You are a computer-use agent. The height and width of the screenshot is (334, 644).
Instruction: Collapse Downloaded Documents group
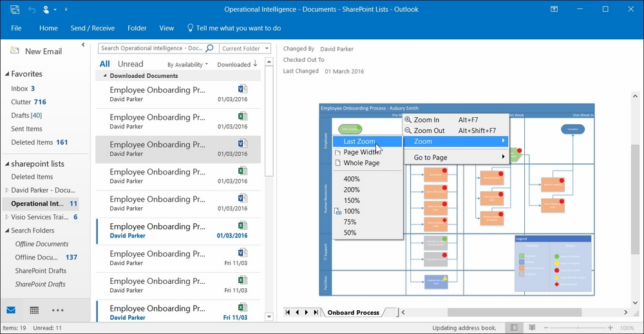pos(105,76)
